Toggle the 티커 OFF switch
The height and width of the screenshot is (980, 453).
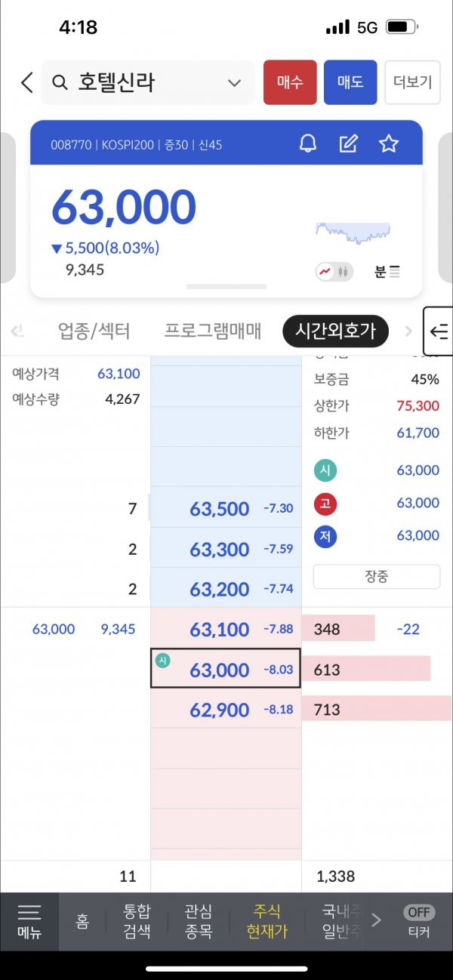[x=419, y=920]
